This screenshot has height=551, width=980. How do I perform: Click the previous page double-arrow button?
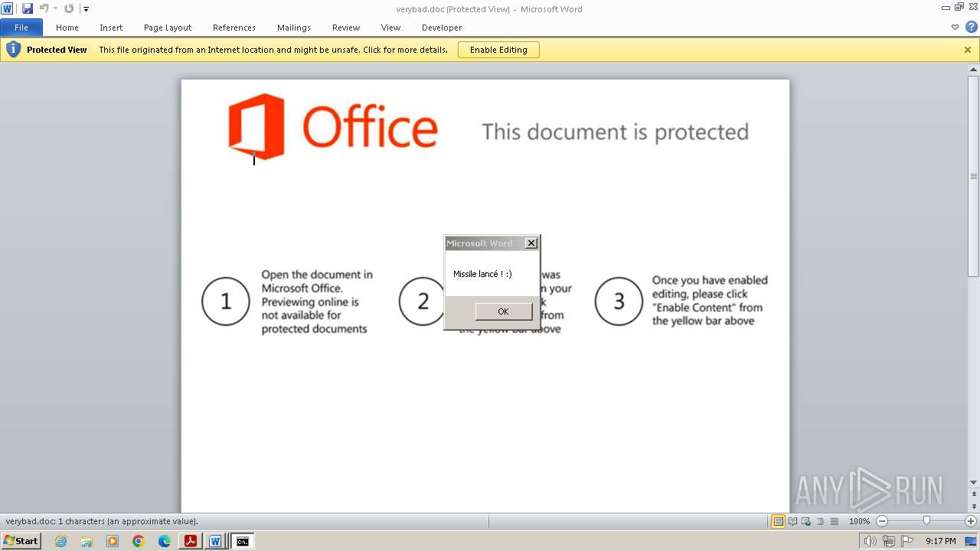[x=974, y=495]
